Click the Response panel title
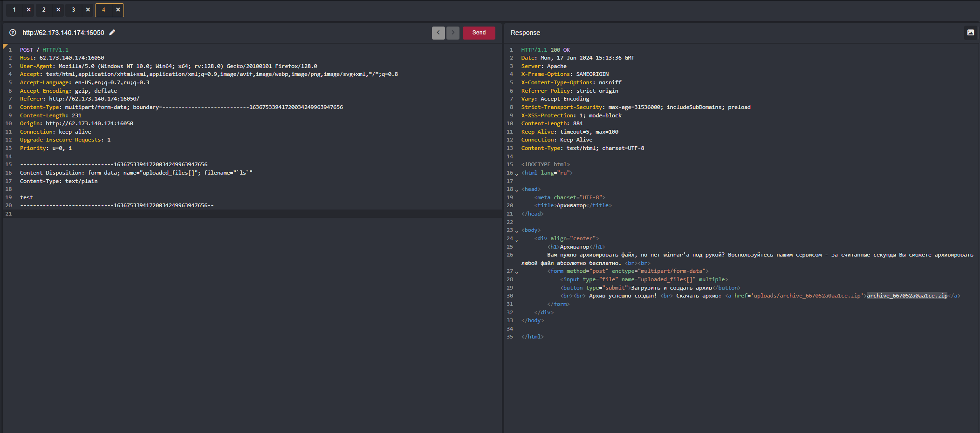The width and height of the screenshot is (980, 433). point(525,33)
